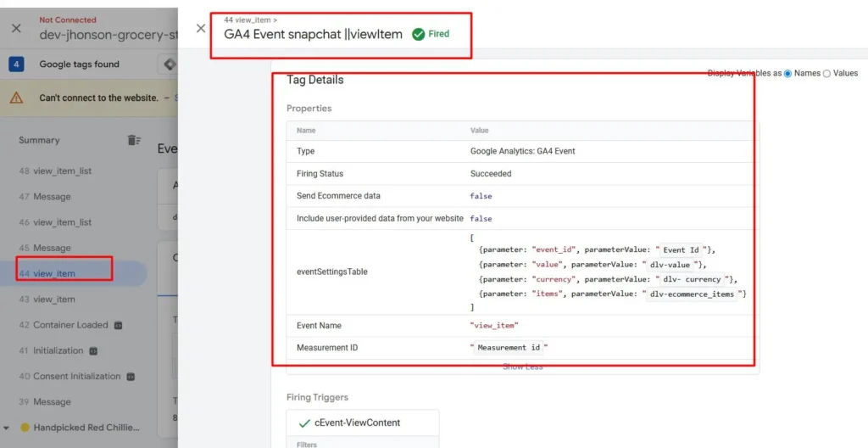Viewport: 868px width, 448px height.
Task: Click the Tag Details heading
Action: tap(315, 80)
